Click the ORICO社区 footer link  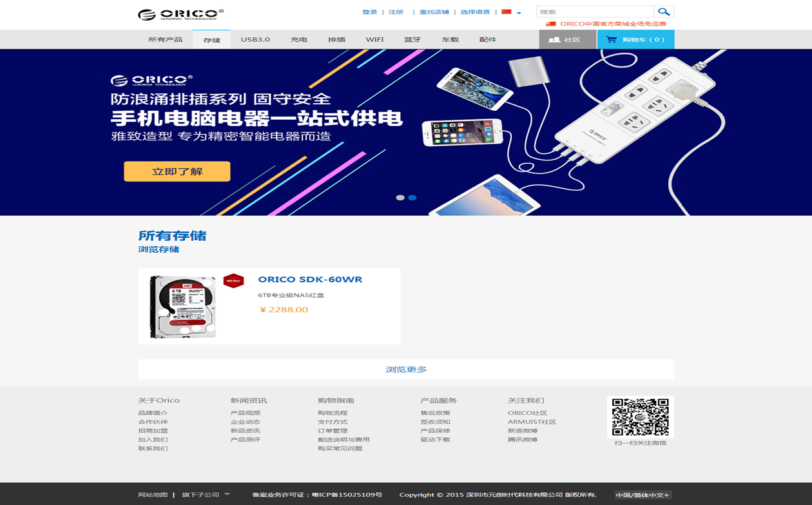click(527, 413)
